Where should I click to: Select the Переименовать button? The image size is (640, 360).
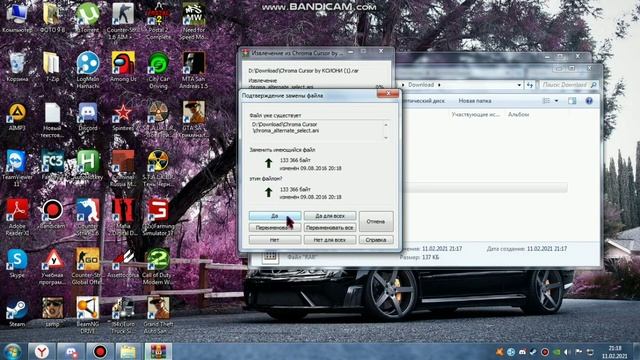coord(275,227)
